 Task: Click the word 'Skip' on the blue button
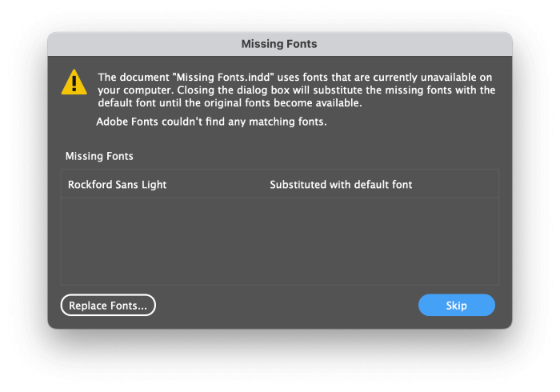(457, 306)
